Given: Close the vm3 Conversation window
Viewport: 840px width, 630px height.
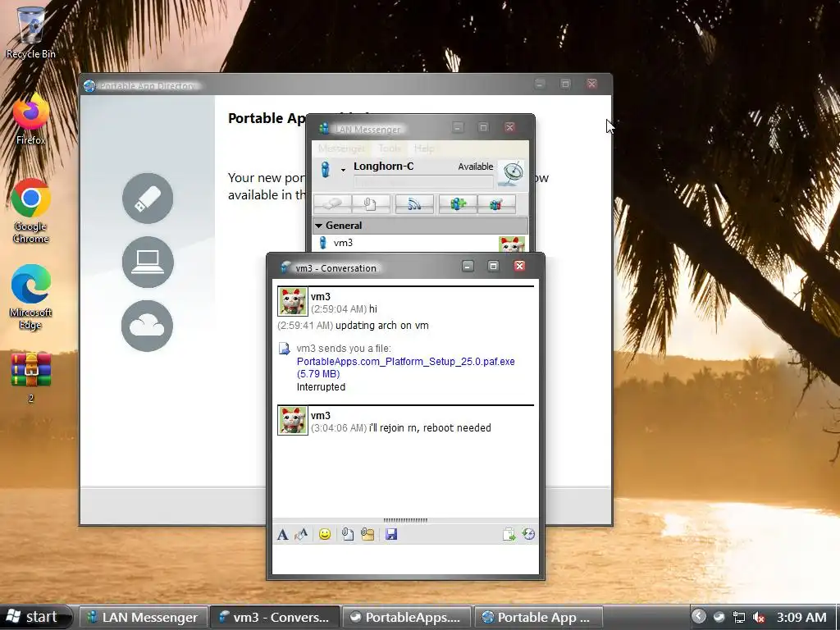Looking at the screenshot, I should point(519,267).
